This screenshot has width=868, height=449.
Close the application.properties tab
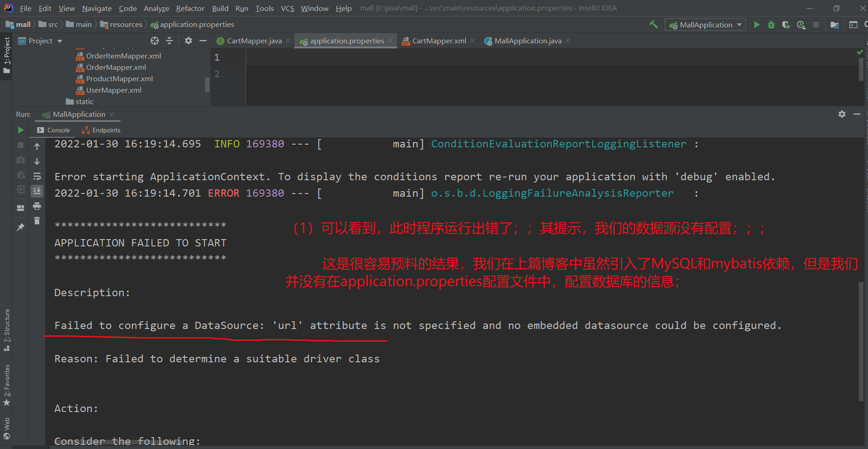pyautogui.click(x=390, y=41)
